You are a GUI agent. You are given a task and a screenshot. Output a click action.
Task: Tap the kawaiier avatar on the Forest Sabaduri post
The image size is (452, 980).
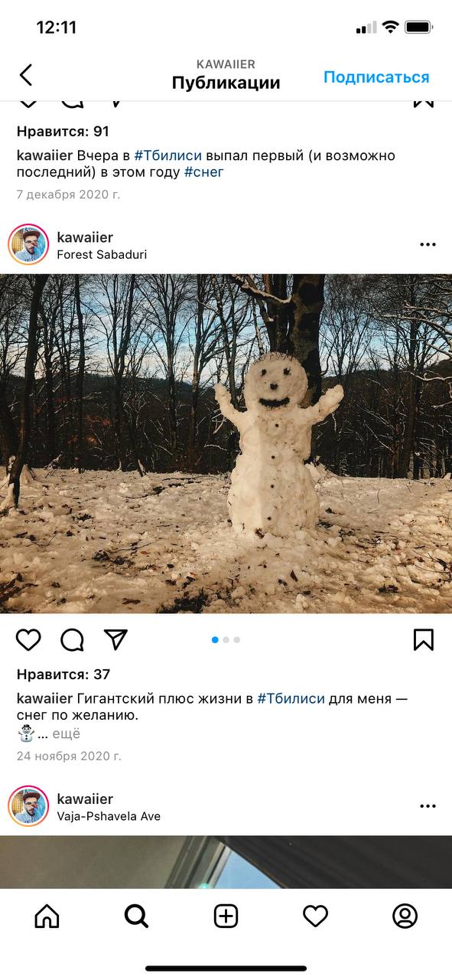[x=28, y=245]
